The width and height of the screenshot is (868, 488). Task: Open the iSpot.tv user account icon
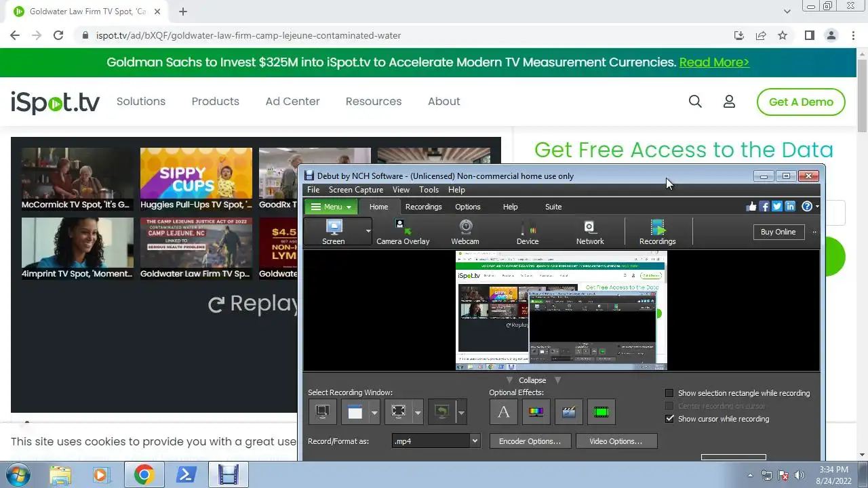(729, 101)
